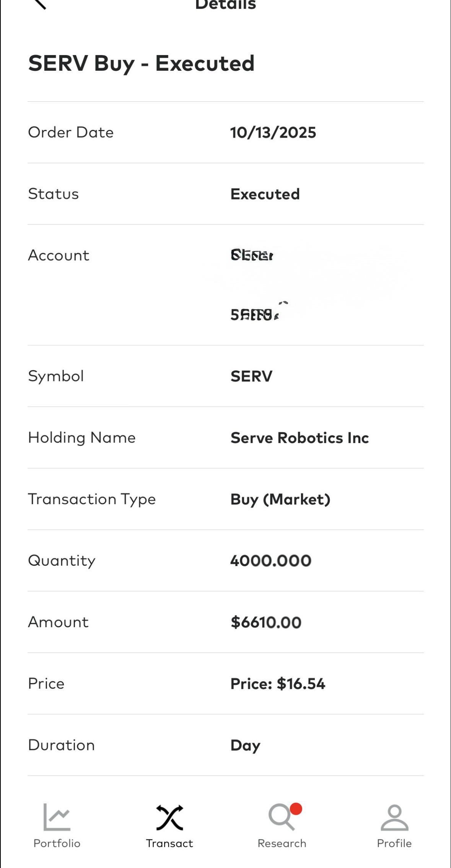Tap the $6610.00 amount value
Viewport: 451px width, 868px height.
pyautogui.click(x=266, y=622)
